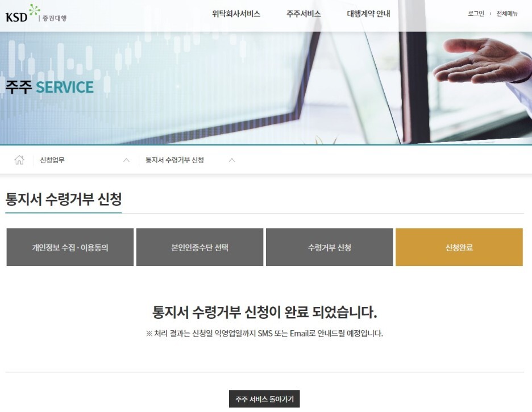Open the 전체메뉴 link
Viewport: 532px width, 412px height.
507,14
